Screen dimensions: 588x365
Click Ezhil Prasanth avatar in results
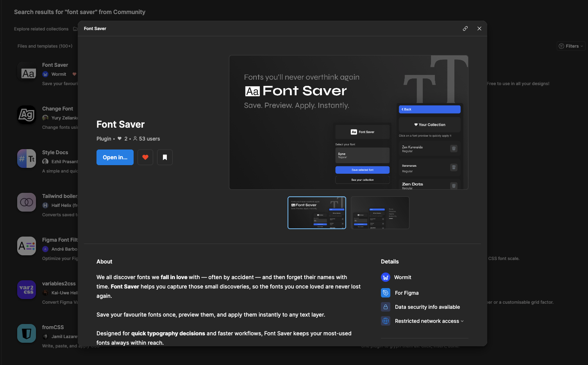pyautogui.click(x=45, y=162)
